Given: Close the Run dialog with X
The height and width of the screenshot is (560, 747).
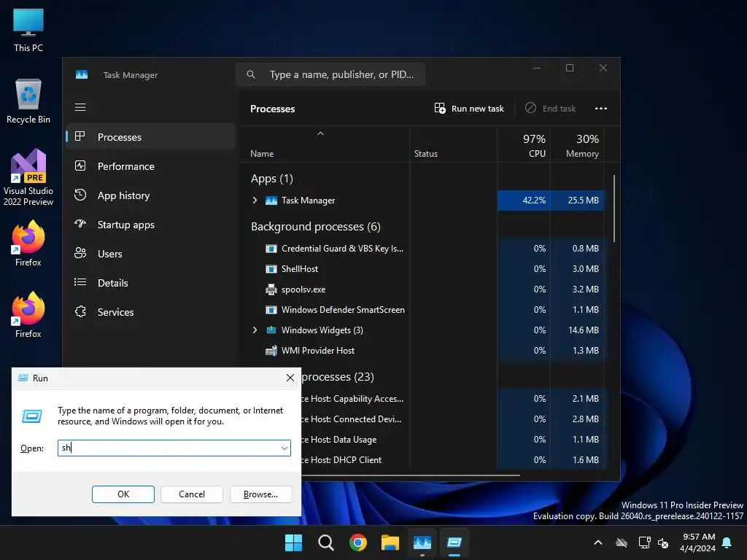Looking at the screenshot, I should click(x=290, y=378).
